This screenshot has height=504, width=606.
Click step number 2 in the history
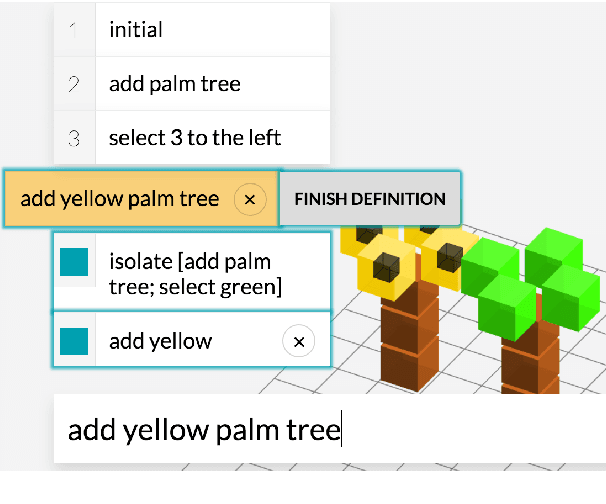click(x=73, y=84)
